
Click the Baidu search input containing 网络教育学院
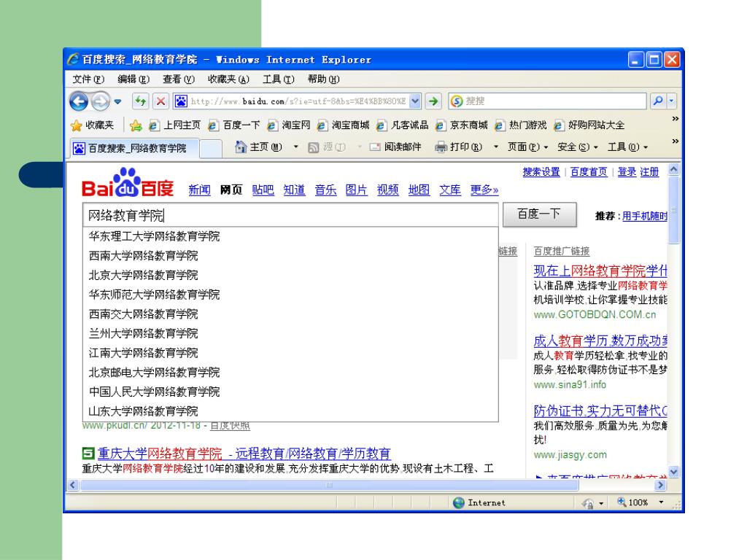click(x=290, y=215)
